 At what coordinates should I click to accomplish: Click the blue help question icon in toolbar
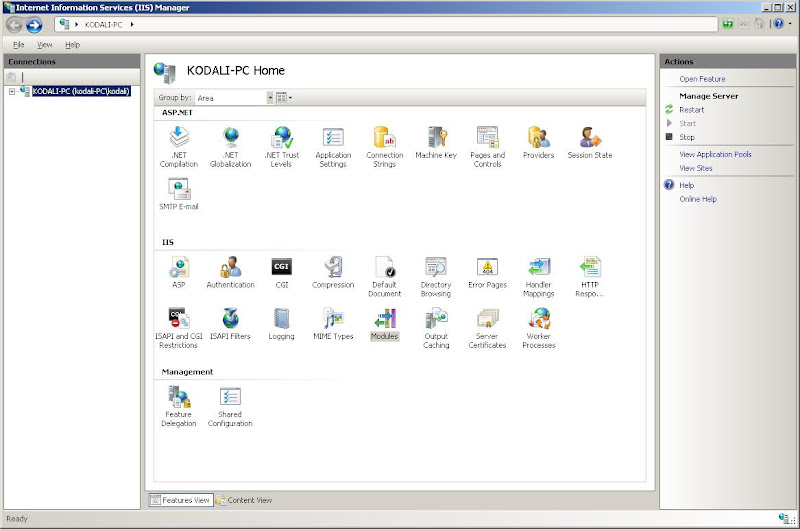[x=779, y=23]
